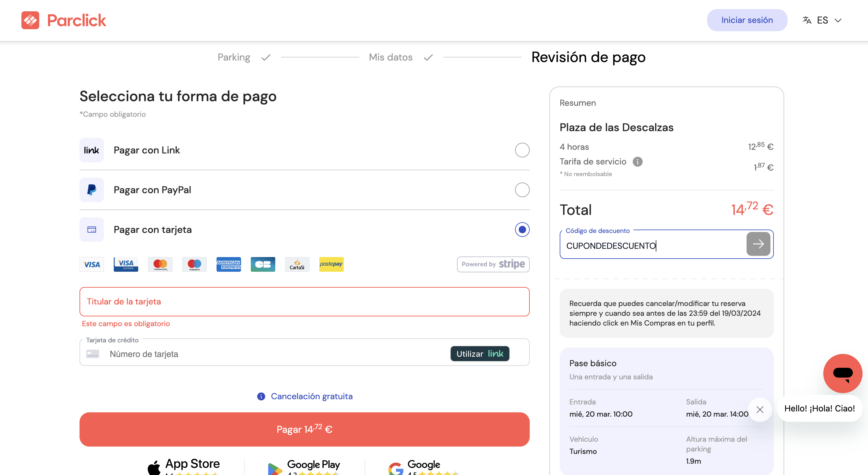Open the Tarifa de servicio info tooltip

pyautogui.click(x=637, y=162)
